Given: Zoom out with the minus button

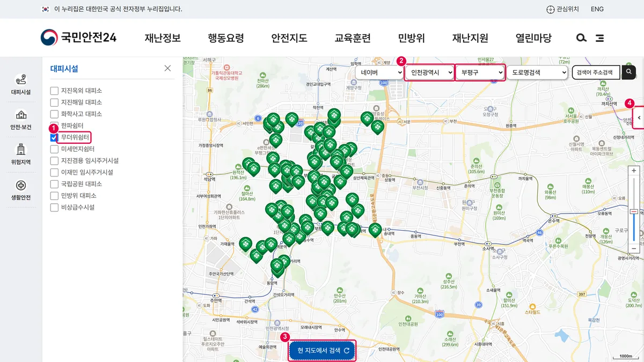Looking at the screenshot, I should (634, 249).
